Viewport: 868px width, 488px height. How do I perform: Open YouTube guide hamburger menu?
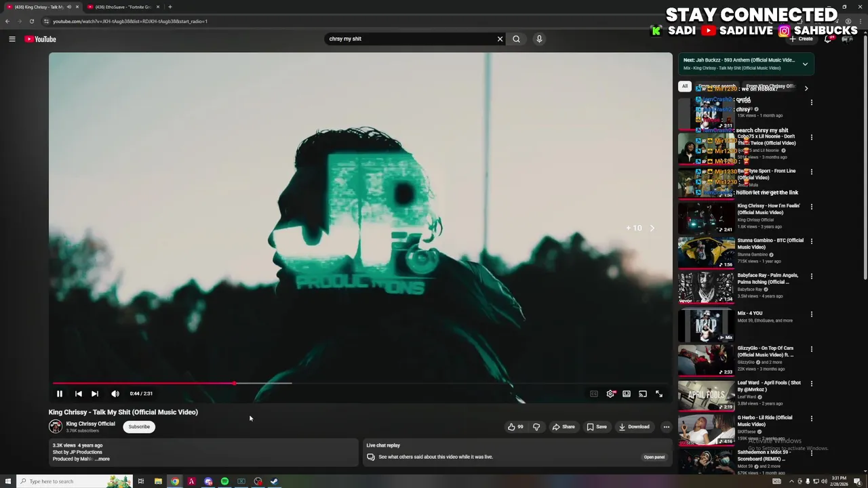12,39
